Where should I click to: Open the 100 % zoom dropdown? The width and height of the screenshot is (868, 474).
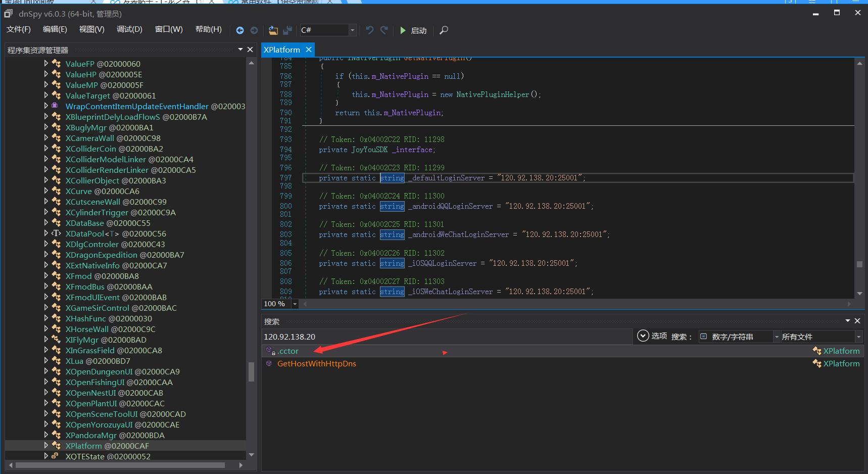pyautogui.click(x=295, y=304)
